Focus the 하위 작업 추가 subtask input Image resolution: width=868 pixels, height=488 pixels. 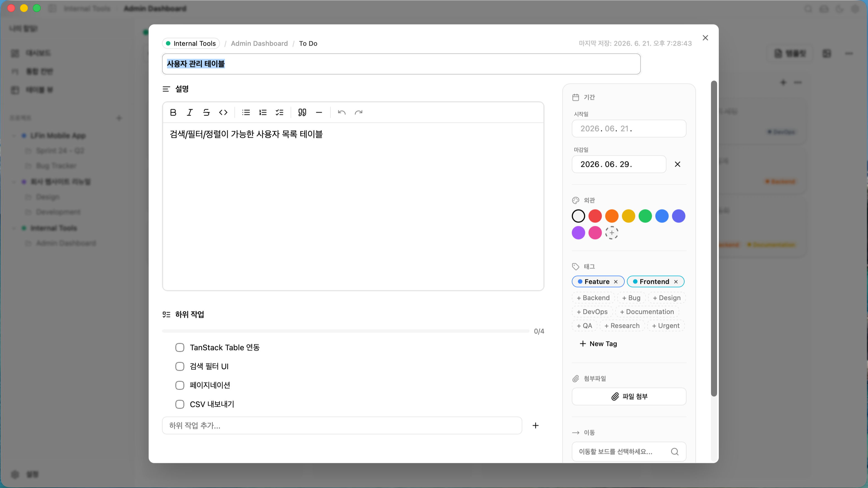pos(342,426)
